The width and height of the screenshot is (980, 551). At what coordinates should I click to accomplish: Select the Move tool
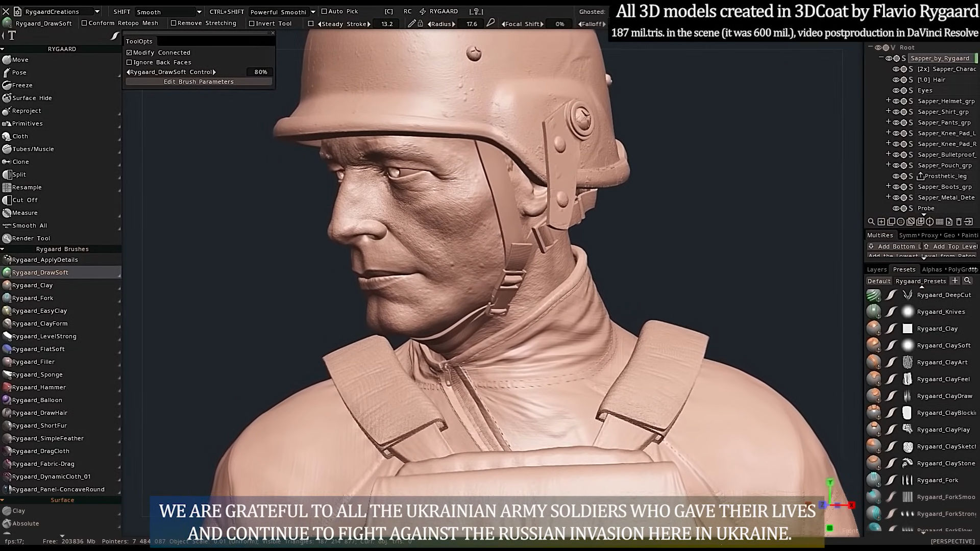[18, 59]
